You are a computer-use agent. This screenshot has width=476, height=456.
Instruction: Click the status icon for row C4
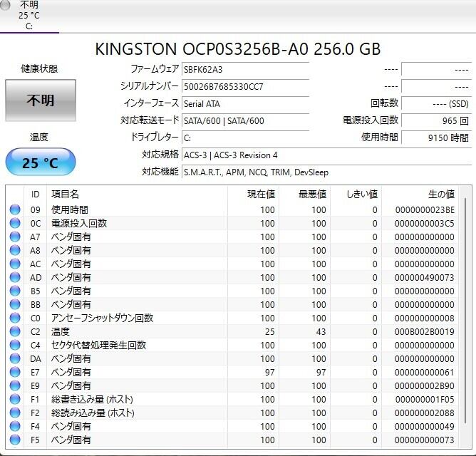coord(15,345)
